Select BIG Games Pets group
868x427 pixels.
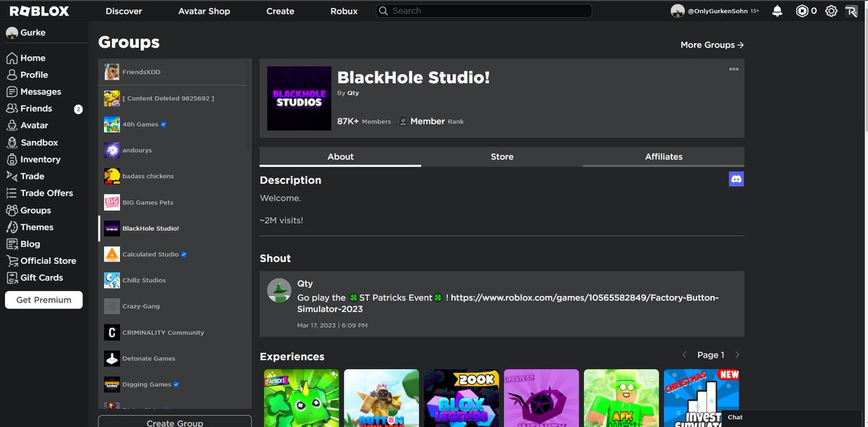tap(173, 203)
